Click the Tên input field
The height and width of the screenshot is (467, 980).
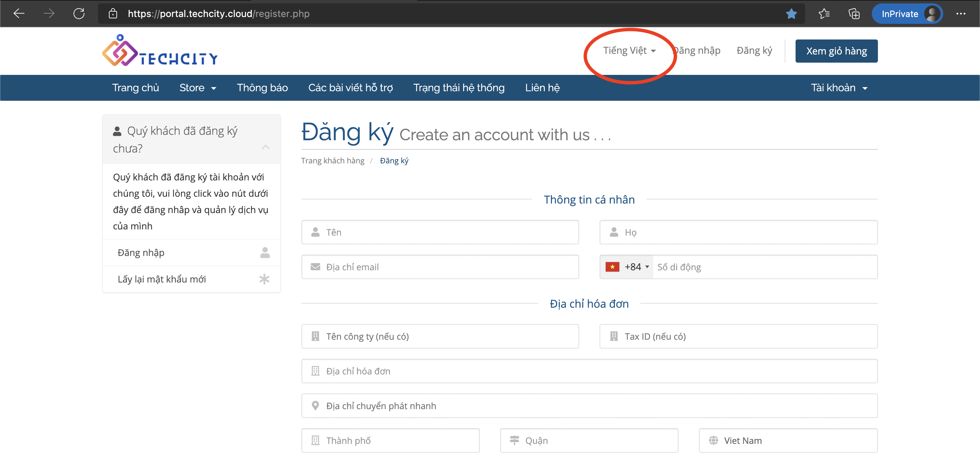tap(440, 232)
